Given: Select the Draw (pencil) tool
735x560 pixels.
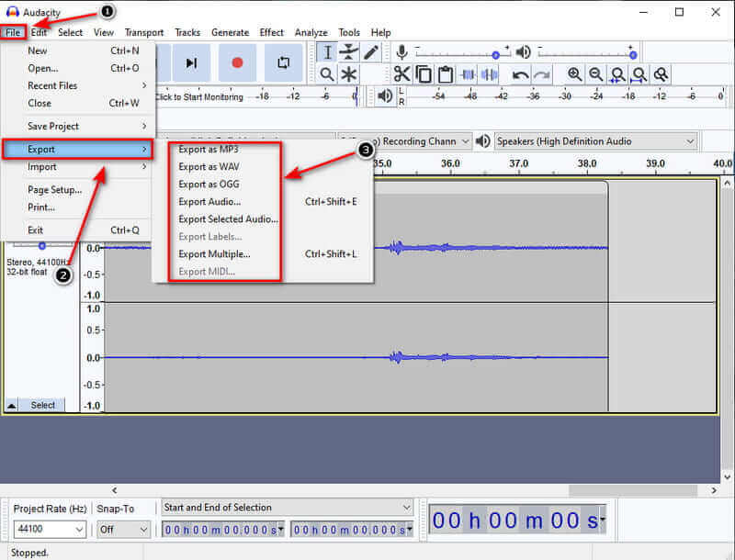Looking at the screenshot, I should (371, 52).
